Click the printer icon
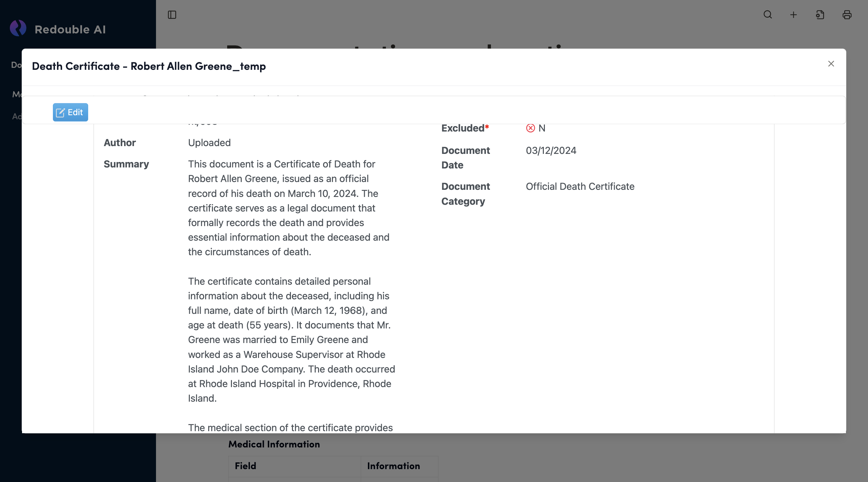The width and height of the screenshot is (868, 482). [x=847, y=15]
